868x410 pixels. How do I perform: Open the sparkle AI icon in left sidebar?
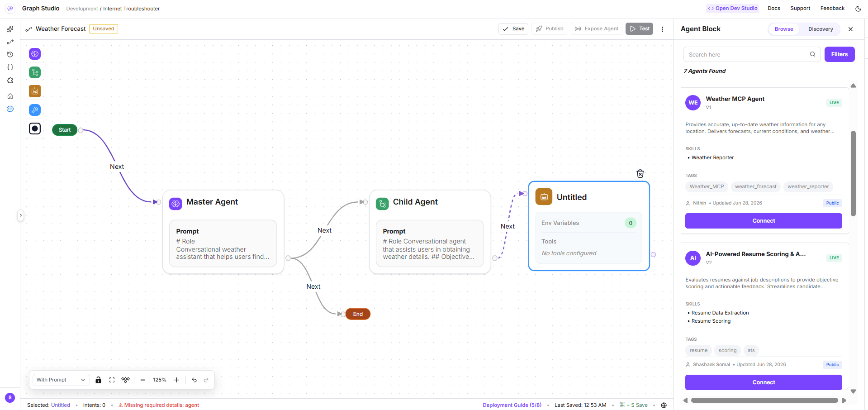point(10,29)
